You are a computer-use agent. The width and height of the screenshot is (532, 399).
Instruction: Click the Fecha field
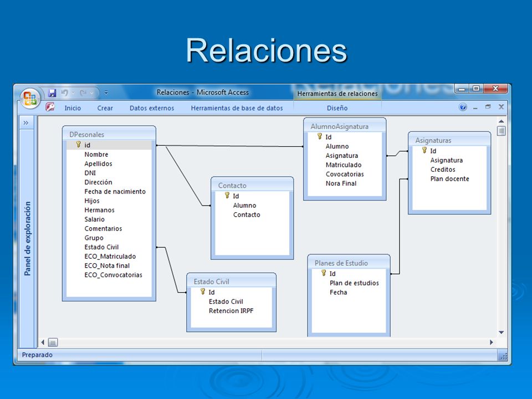point(338,292)
